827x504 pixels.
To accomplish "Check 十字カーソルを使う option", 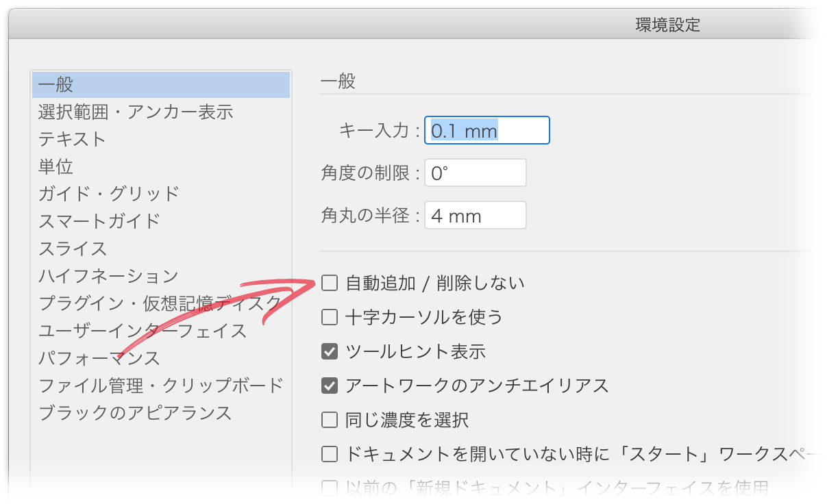I will pos(330,317).
